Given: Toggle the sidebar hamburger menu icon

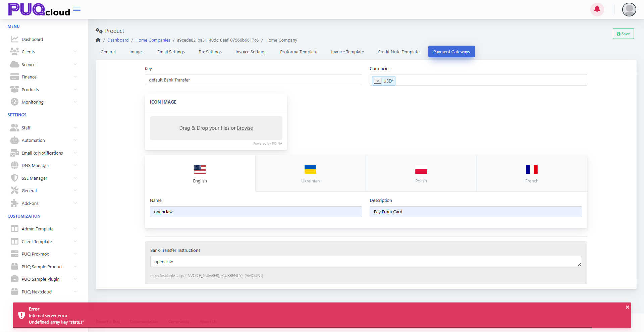Looking at the screenshot, I should (77, 9).
